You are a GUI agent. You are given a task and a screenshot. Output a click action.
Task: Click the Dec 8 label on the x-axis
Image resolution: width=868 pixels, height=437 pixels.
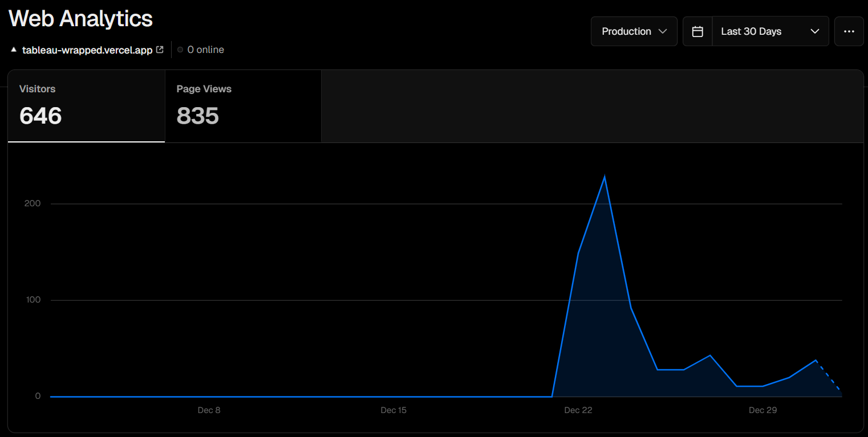pos(209,410)
